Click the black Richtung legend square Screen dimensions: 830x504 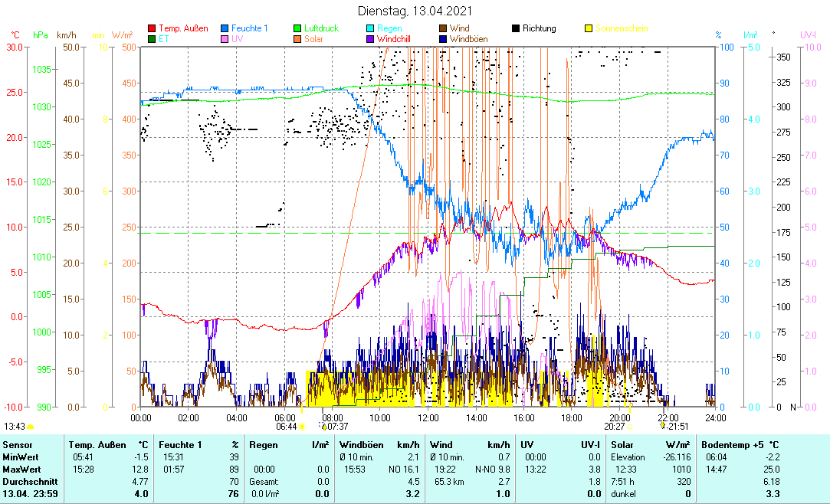point(516,29)
